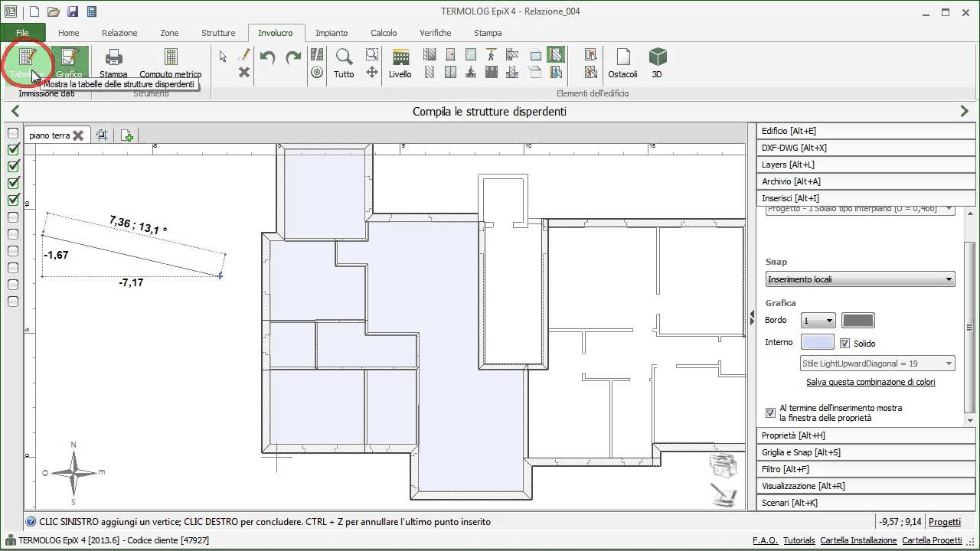
Task: Expand the Griglia e Snap [Alt+S] panel
Action: click(x=866, y=452)
